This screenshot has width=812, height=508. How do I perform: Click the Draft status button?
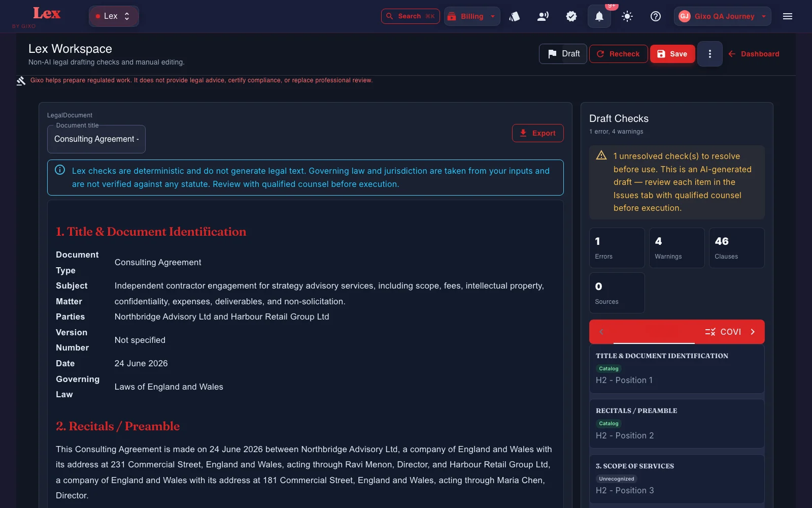563,54
